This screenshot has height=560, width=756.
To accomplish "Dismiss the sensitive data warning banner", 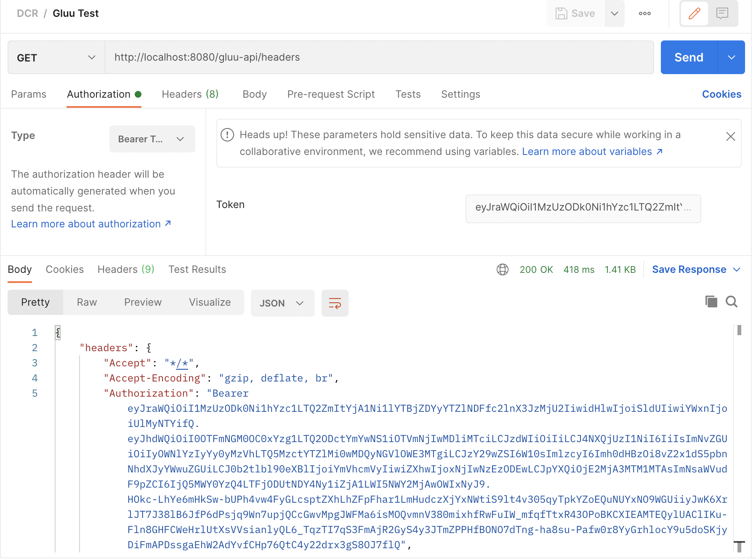I will tap(730, 136).
